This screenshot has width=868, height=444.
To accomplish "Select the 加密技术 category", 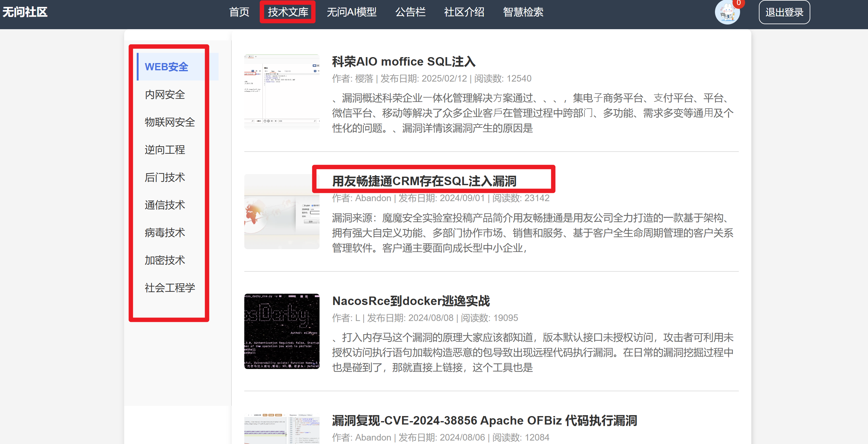I will click(x=165, y=260).
